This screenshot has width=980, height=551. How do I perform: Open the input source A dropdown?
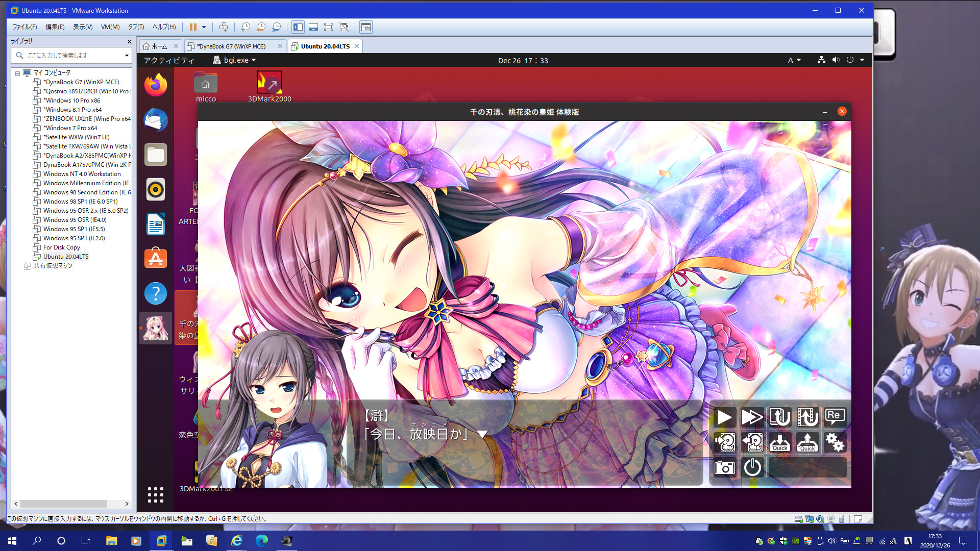click(x=794, y=60)
